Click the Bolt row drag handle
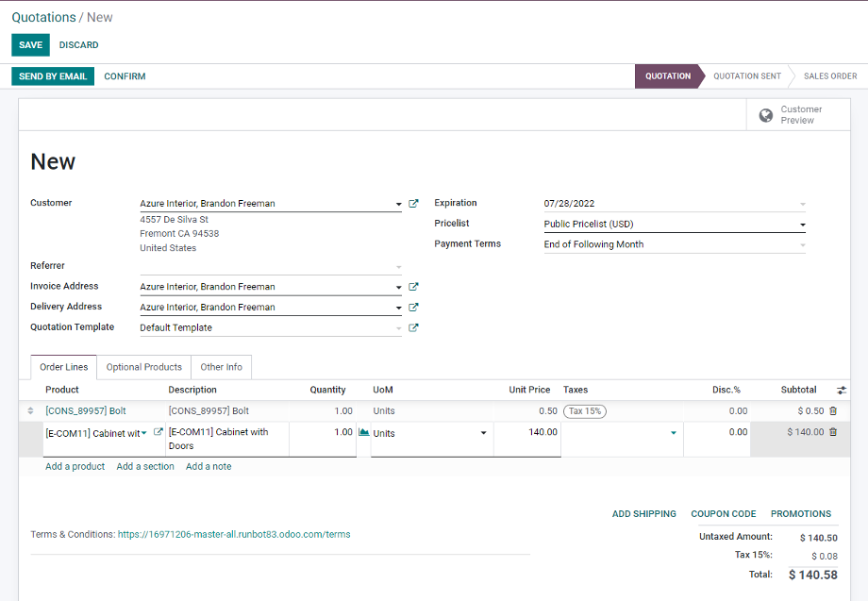Image resolution: width=868 pixels, height=601 pixels. (x=30, y=411)
